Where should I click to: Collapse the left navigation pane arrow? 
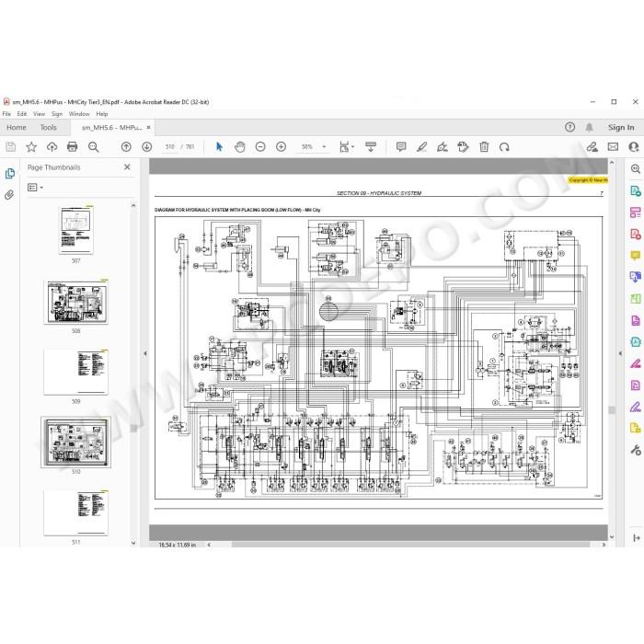pyautogui.click(x=144, y=353)
